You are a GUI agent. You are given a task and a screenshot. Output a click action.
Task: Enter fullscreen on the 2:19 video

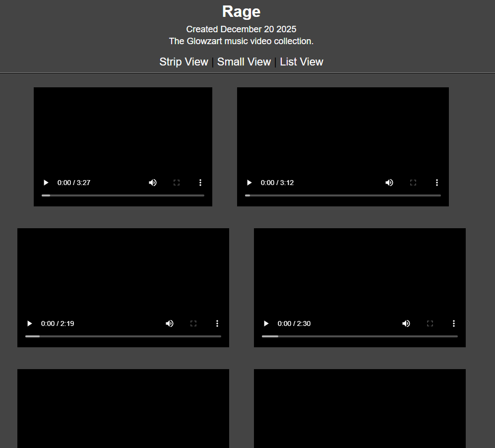click(x=193, y=323)
